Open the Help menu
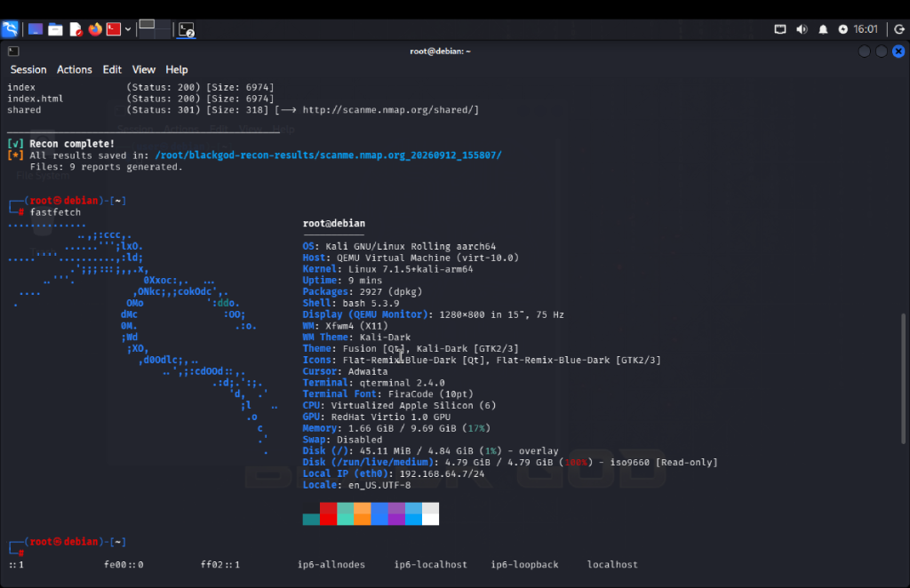The image size is (910, 588). coord(177,69)
